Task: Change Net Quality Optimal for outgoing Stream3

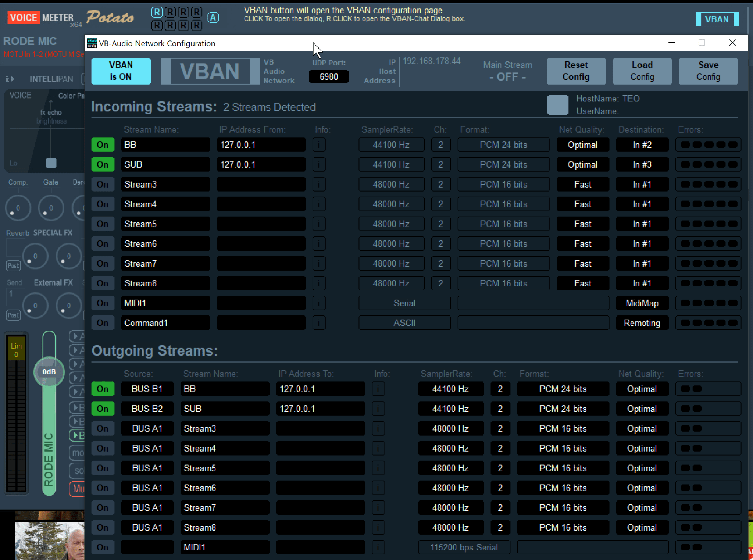Action: tap(642, 429)
